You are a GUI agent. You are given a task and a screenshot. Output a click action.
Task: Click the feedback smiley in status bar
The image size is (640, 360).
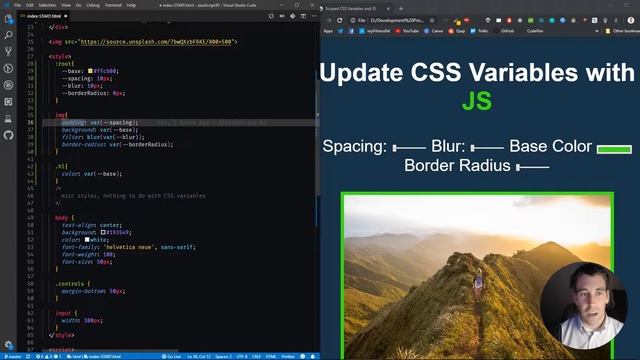tap(302, 356)
